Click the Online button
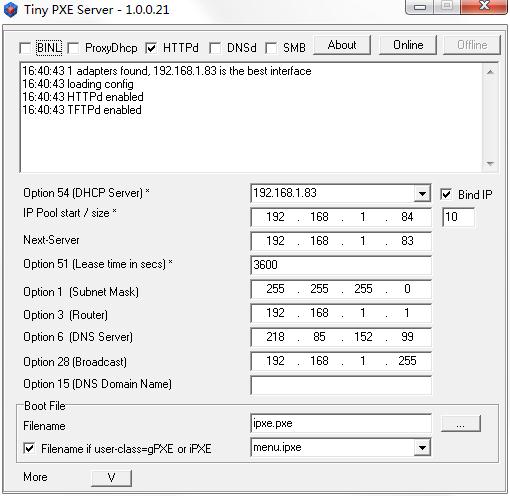 click(x=408, y=45)
